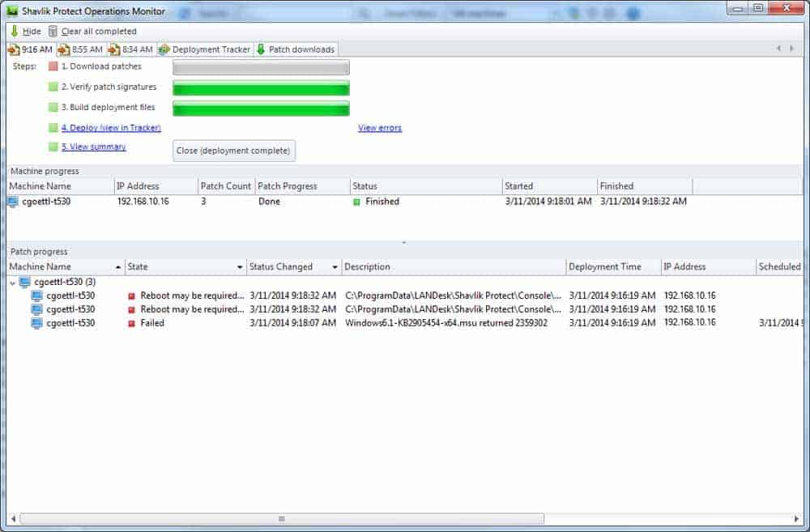This screenshot has width=810, height=532.
Task: Click the Done patch progress cell
Action: pos(269,202)
